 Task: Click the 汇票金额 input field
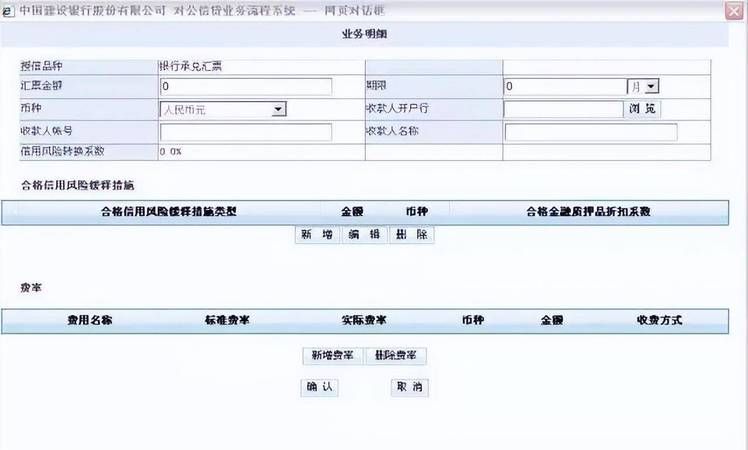[246, 86]
